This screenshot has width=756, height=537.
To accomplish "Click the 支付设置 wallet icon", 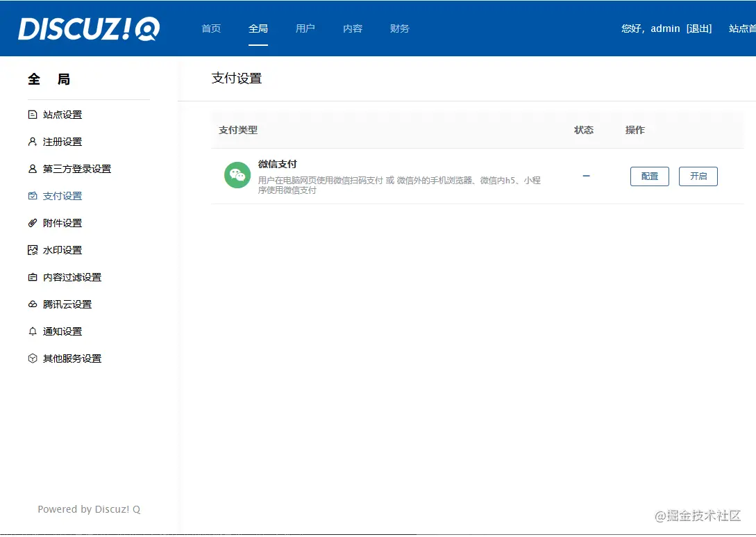I will click(33, 195).
